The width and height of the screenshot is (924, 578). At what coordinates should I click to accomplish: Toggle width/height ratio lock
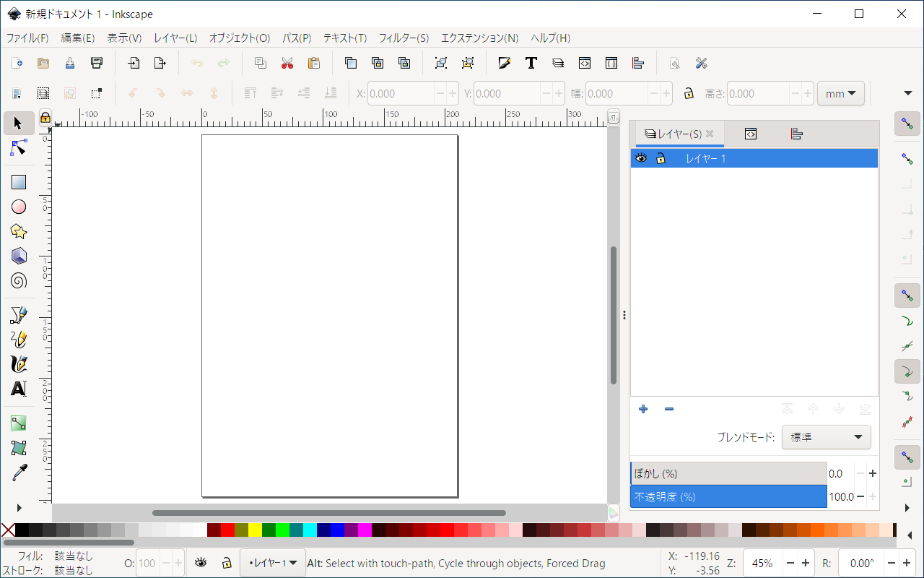(x=689, y=93)
